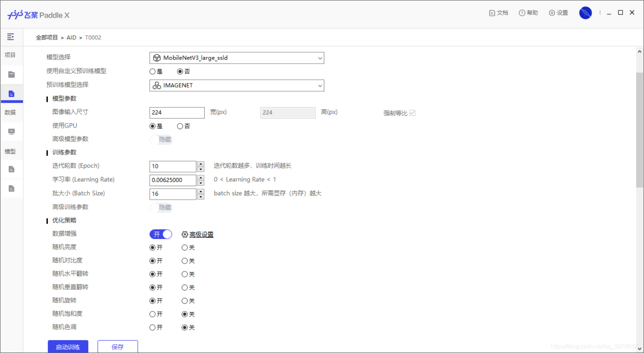Click the disabled image height field
Image resolution: width=644 pixels, height=353 pixels.
(288, 113)
